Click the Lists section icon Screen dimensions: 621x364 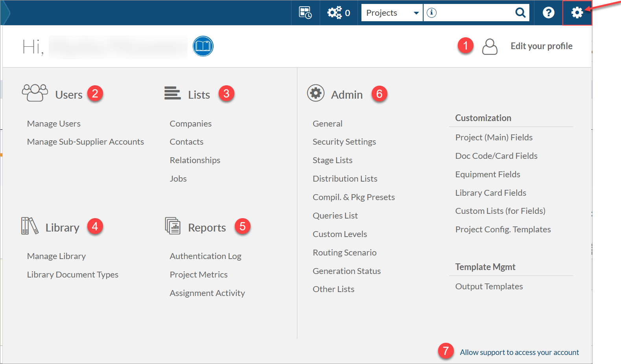point(173,93)
